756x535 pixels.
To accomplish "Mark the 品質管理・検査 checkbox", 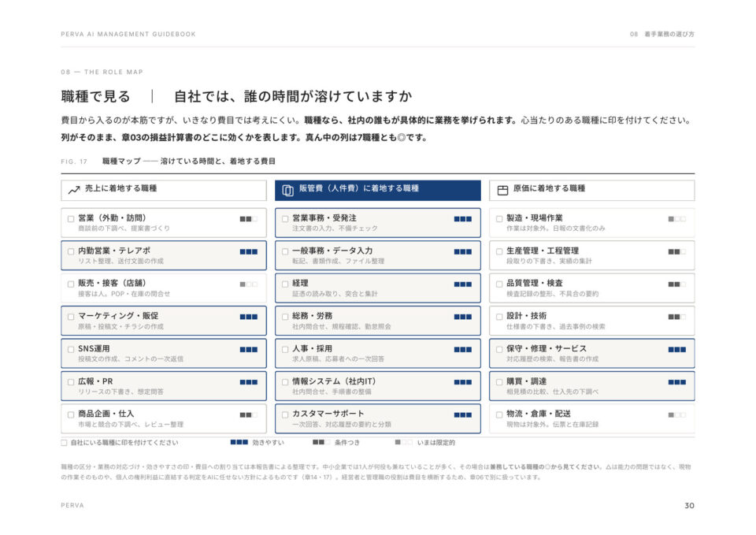I will 499,284.
